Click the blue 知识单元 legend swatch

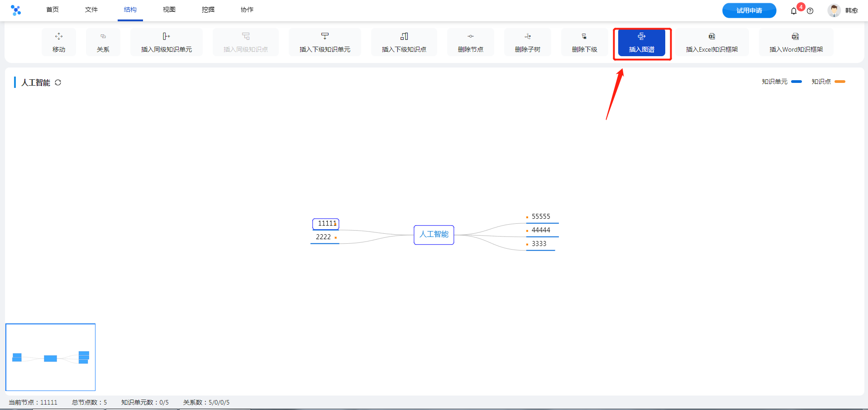[x=796, y=82]
